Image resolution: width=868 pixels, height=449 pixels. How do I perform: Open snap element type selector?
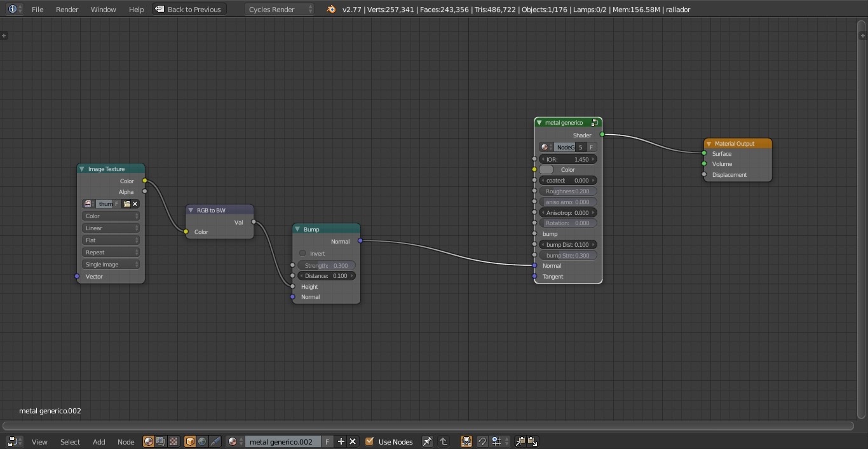(499, 441)
